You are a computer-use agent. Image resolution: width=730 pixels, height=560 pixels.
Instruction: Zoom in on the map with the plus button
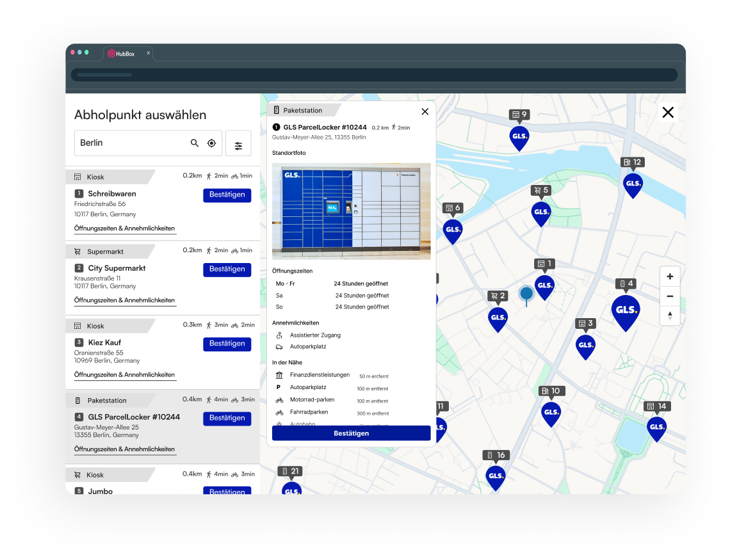[670, 276]
